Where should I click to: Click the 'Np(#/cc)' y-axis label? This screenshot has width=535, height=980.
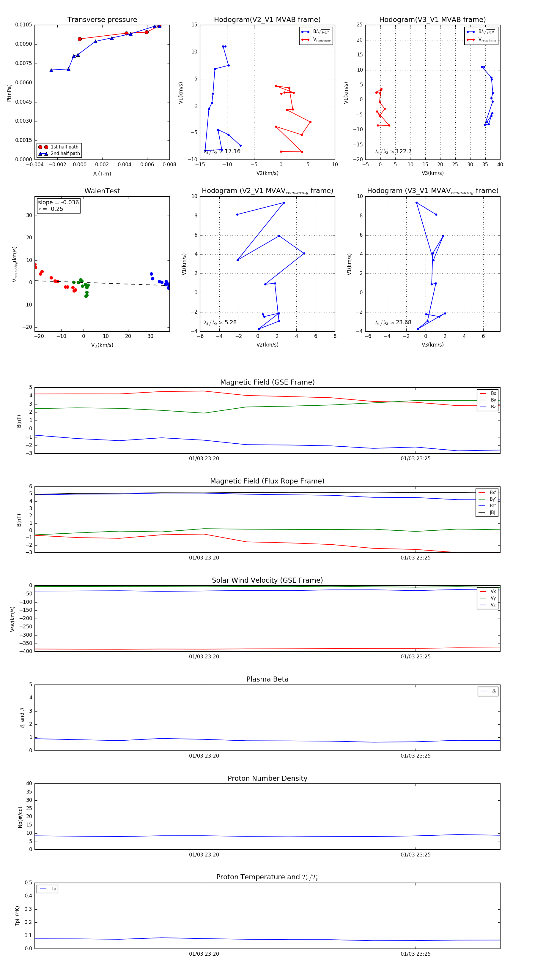pyautogui.click(x=20, y=817)
